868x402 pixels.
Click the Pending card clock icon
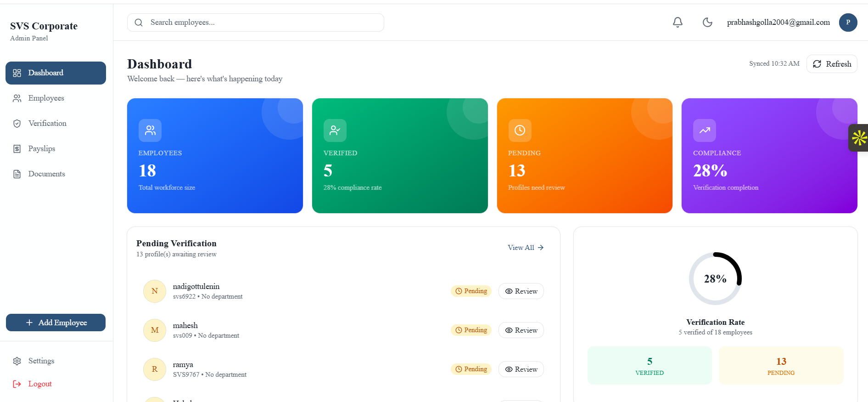pos(520,130)
